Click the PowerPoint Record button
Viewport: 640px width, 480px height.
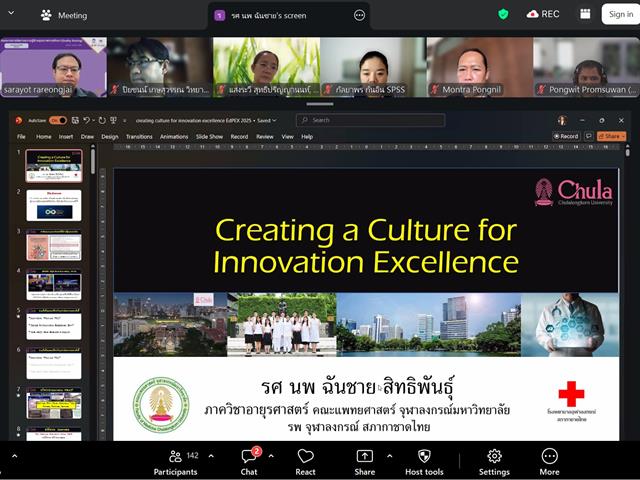566,136
